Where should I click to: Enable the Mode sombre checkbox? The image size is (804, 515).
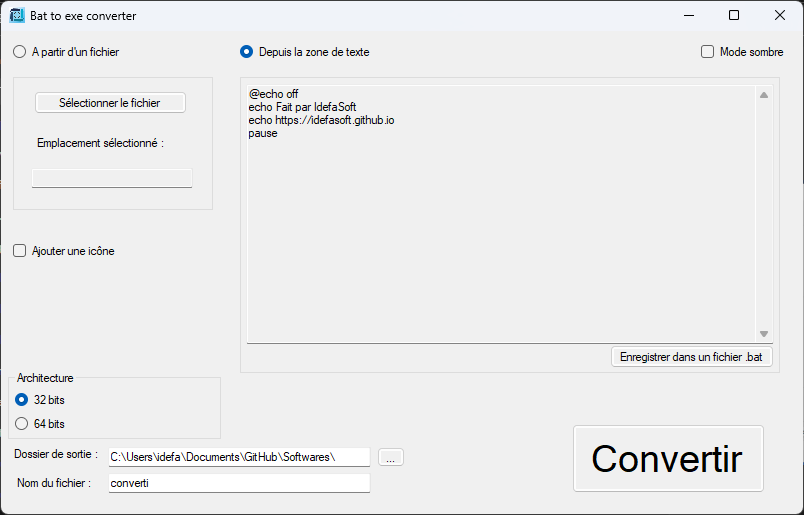[707, 52]
